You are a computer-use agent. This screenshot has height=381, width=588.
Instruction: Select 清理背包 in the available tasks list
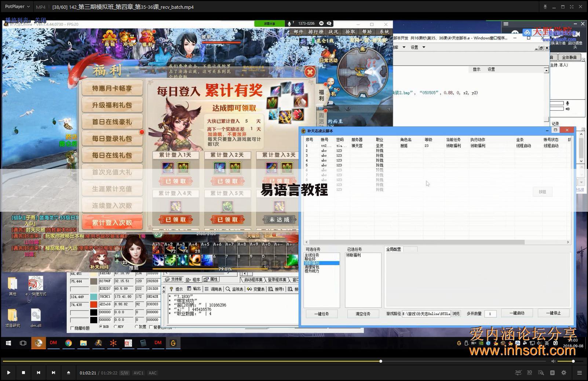(312, 267)
